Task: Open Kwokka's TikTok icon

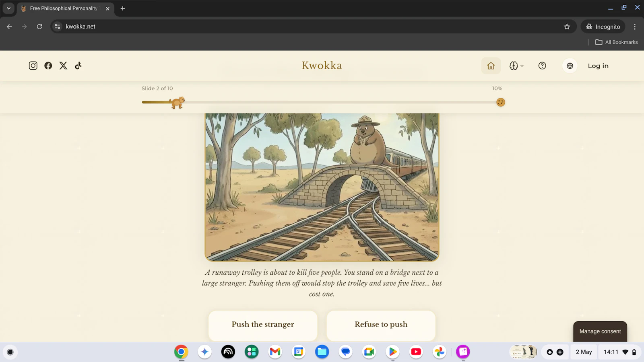Action: click(78, 66)
